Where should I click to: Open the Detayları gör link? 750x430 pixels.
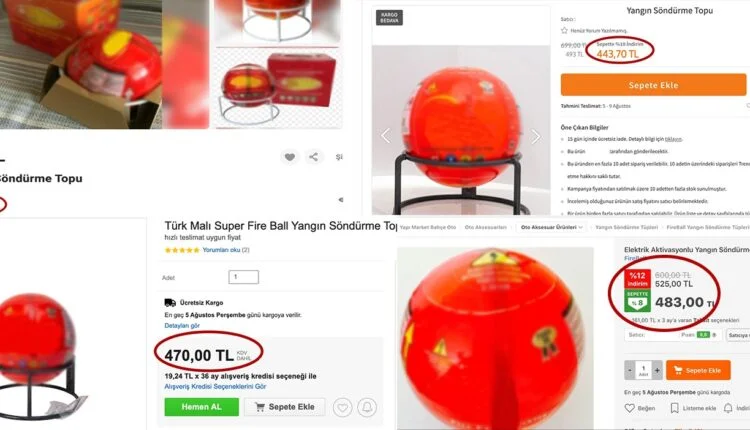tap(182, 325)
